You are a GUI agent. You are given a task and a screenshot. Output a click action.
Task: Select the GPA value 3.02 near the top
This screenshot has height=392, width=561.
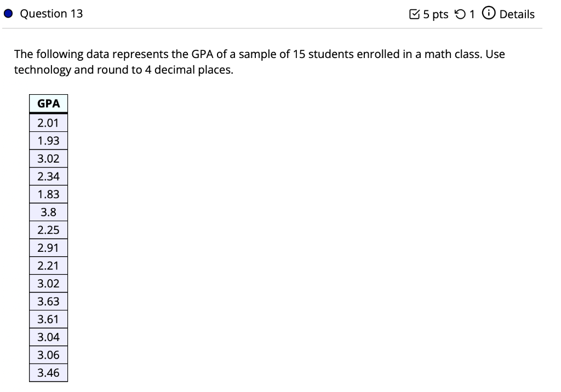click(48, 158)
